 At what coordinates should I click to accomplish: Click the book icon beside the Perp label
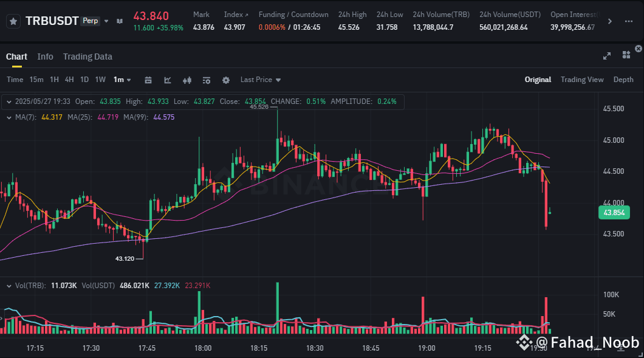tap(120, 21)
